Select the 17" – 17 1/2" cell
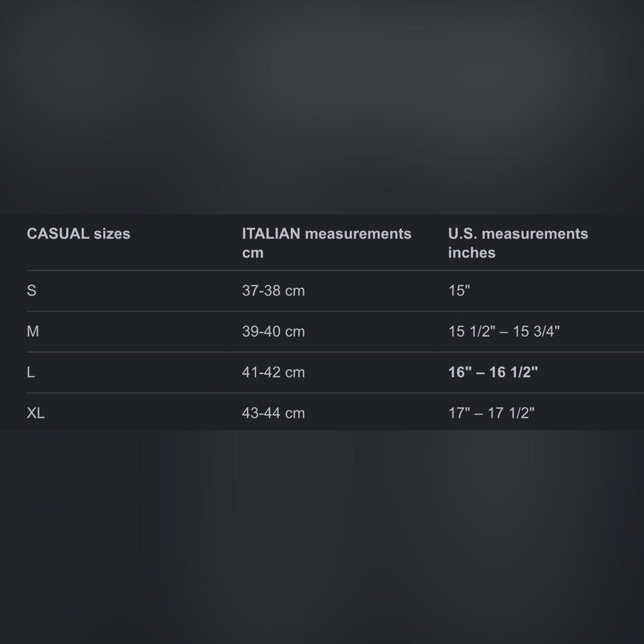 (491, 413)
